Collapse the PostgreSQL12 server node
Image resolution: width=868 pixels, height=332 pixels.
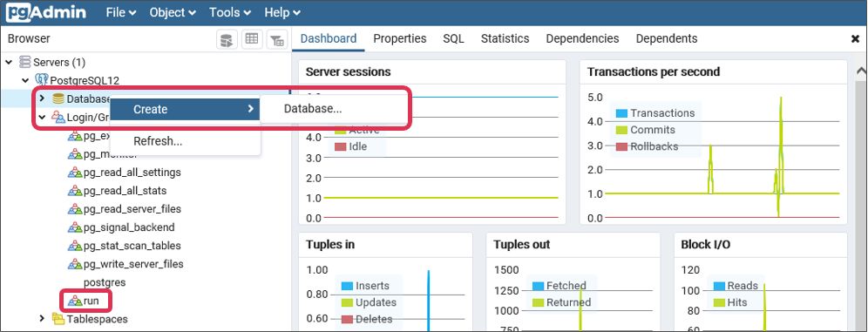pyautogui.click(x=25, y=80)
